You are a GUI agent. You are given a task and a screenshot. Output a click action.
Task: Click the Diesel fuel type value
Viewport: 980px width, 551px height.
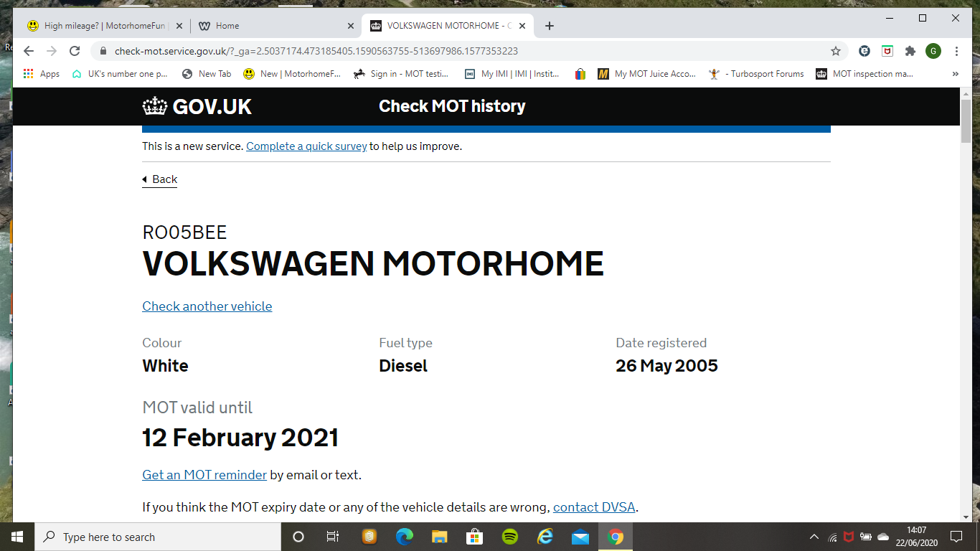click(x=403, y=366)
